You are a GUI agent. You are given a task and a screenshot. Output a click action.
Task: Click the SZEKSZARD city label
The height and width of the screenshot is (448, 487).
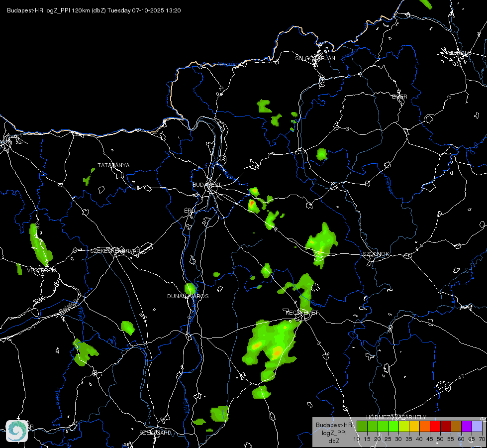(x=155, y=433)
